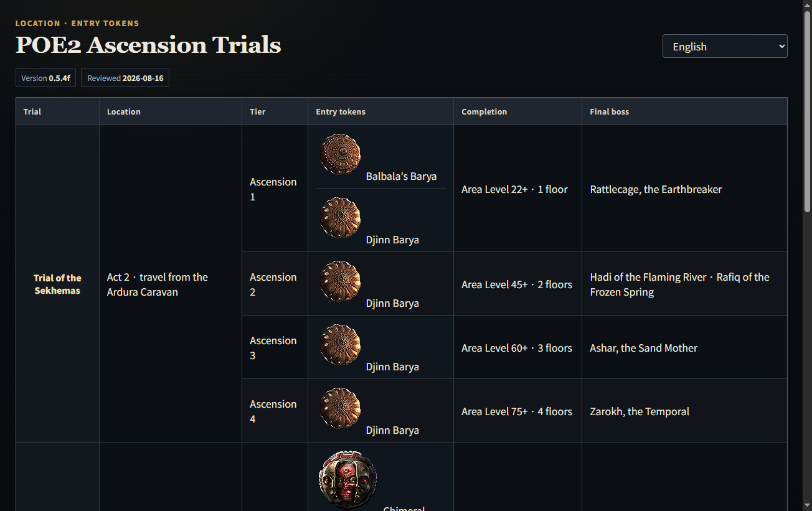Click the Ascension 3 tier cell
This screenshot has height=511, width=812.
275,347
